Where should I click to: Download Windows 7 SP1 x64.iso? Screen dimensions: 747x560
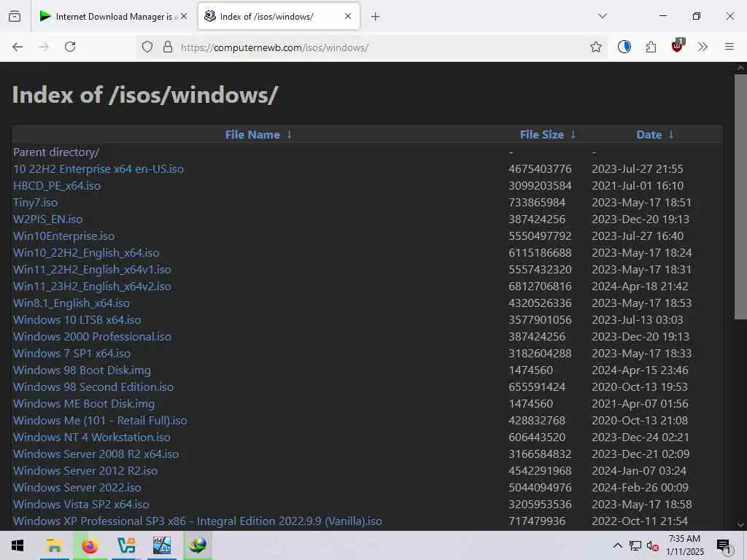72,354
